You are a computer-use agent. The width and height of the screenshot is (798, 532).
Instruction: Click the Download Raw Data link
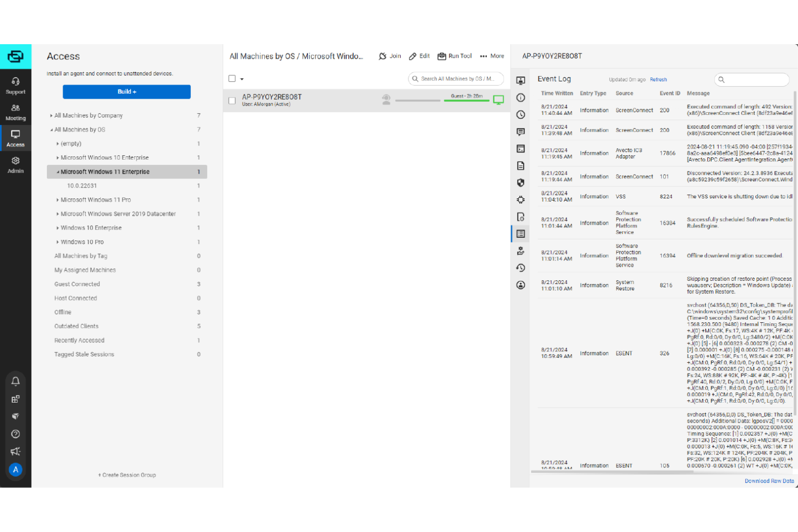click(x=769, y=481)
